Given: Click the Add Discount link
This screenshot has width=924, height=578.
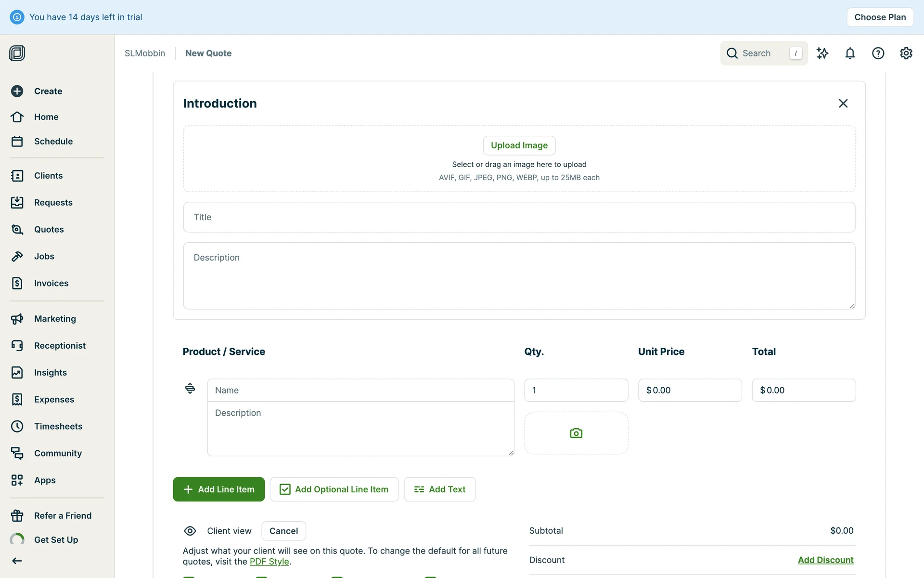Looking at the screenshot, I should click(x=825, y=560).
